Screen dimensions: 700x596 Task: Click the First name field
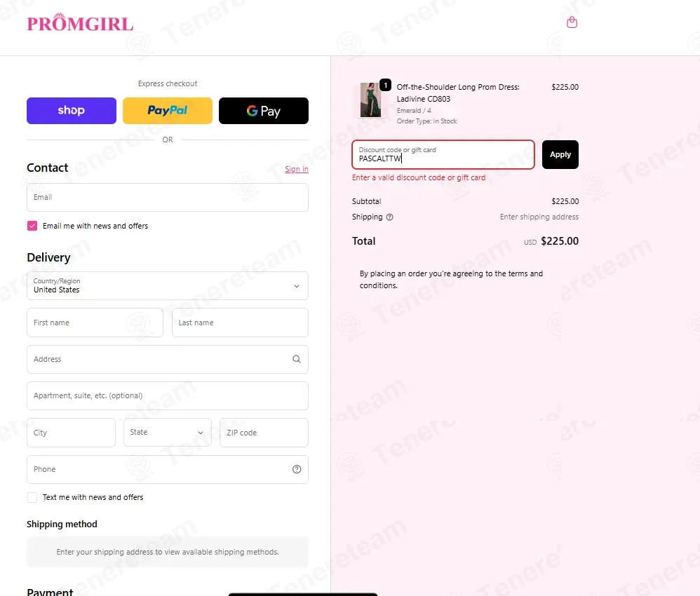(x=95, y=323)
